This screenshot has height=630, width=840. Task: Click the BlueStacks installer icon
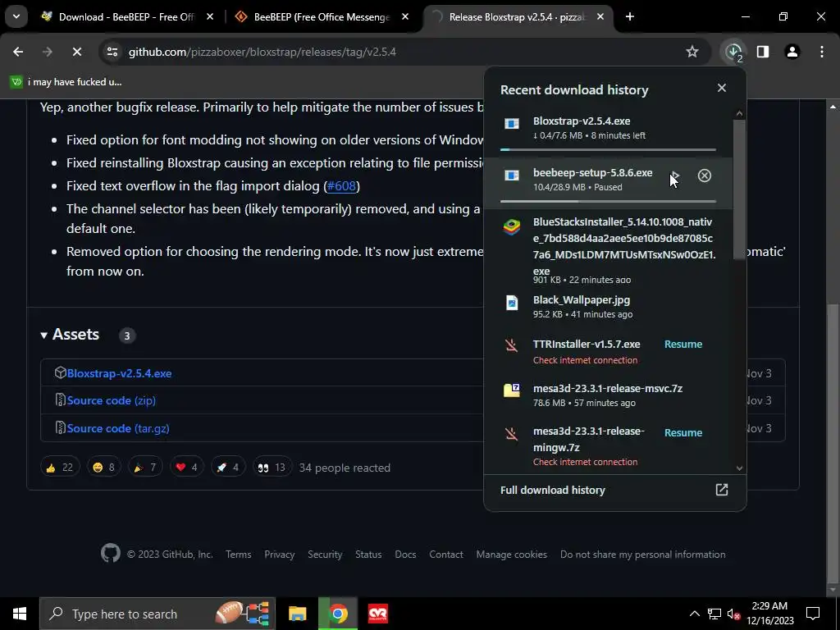pyautogui.click(x=512, y=227)
